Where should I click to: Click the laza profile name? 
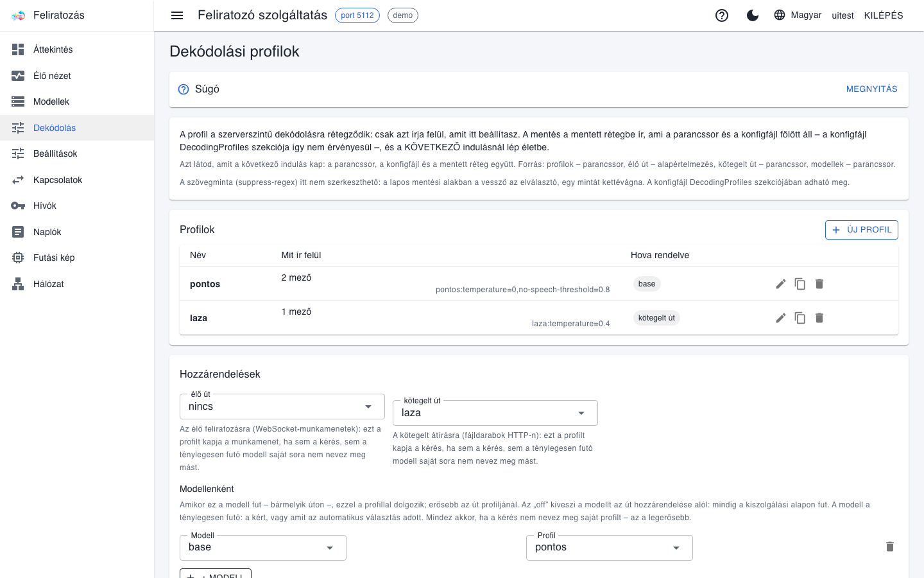pos(198,318)
